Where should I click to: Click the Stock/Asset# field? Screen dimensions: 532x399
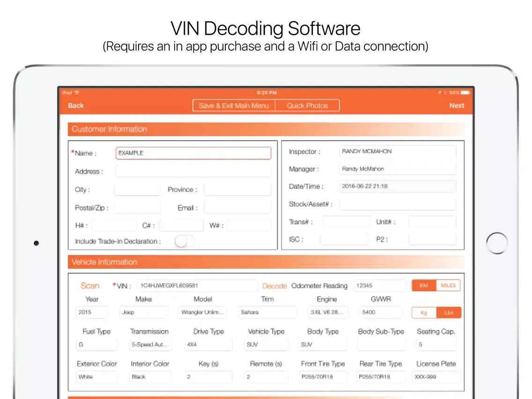coord(398,204)
